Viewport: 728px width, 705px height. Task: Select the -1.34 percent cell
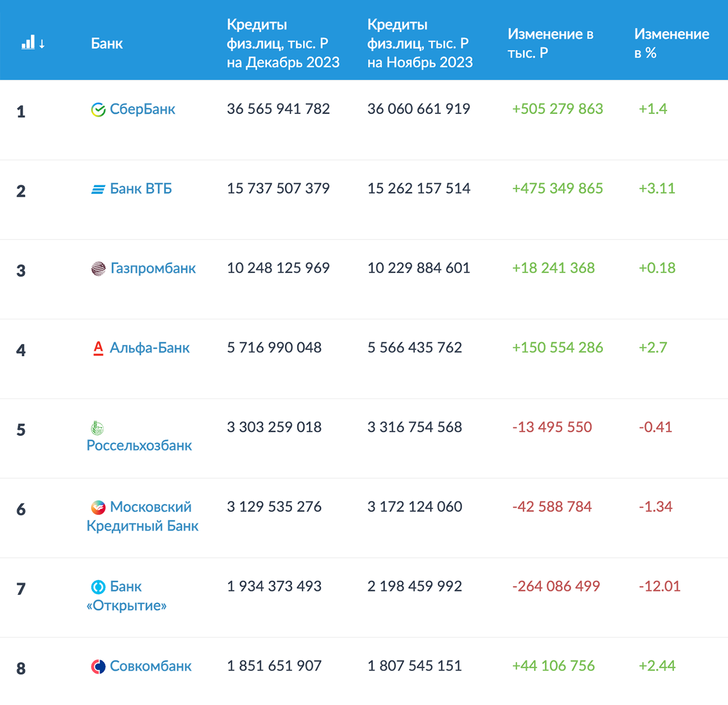[x=655, y=506]
